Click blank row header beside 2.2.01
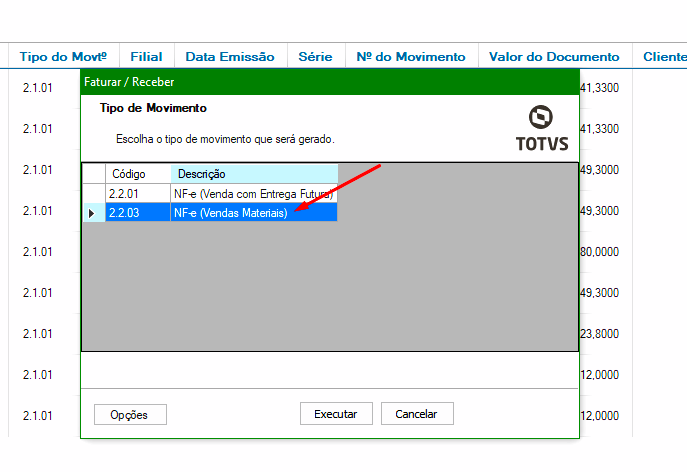 tap(93, 194)
